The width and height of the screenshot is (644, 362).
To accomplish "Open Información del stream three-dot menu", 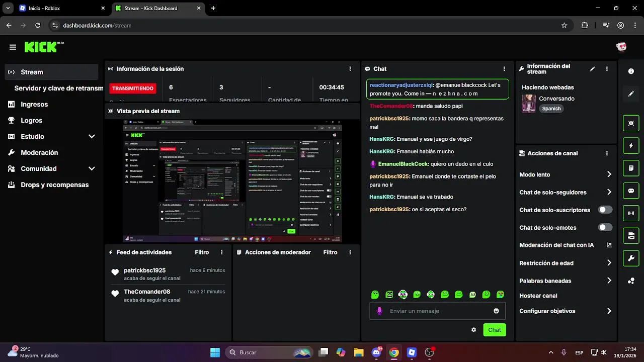I will point(607,69).
